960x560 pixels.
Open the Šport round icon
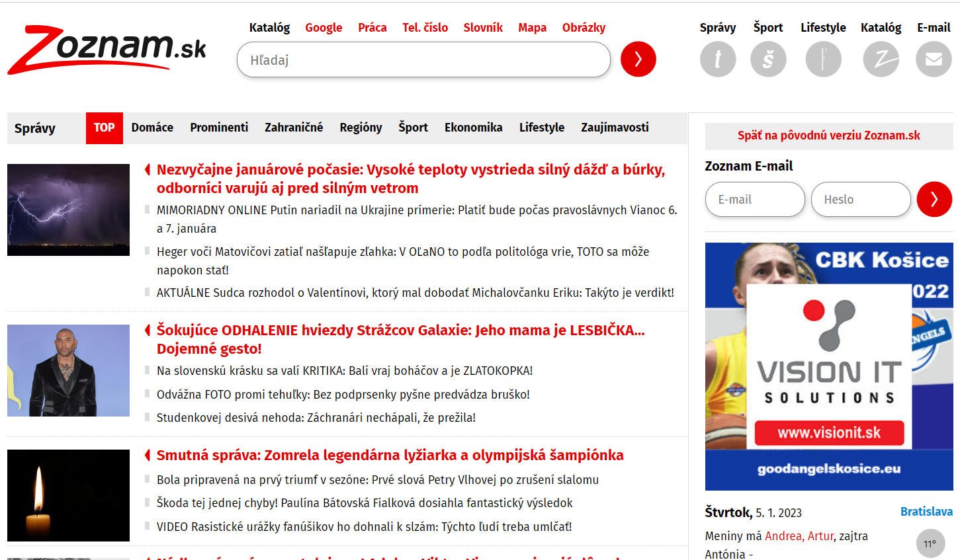(768, 60)
